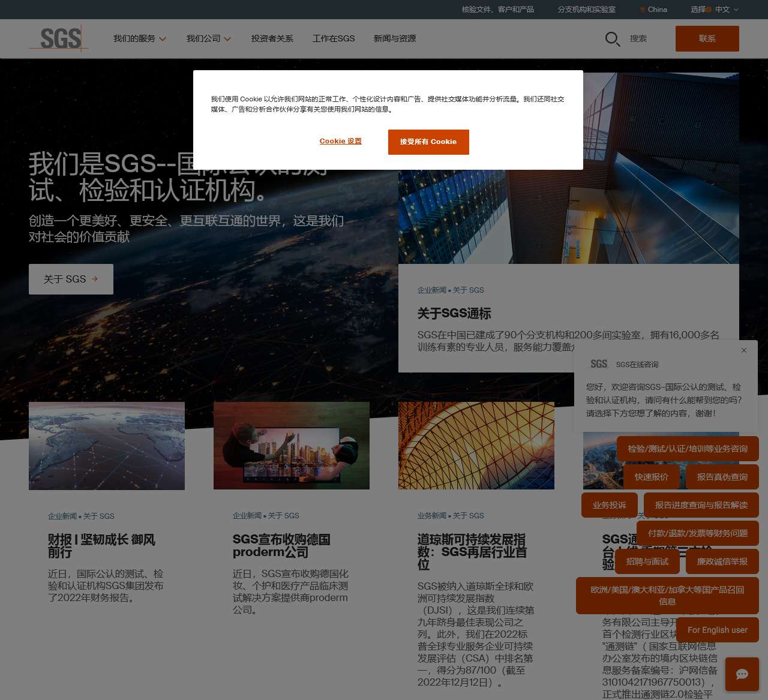Expand the 我们公司 dropdown menu

208,38
